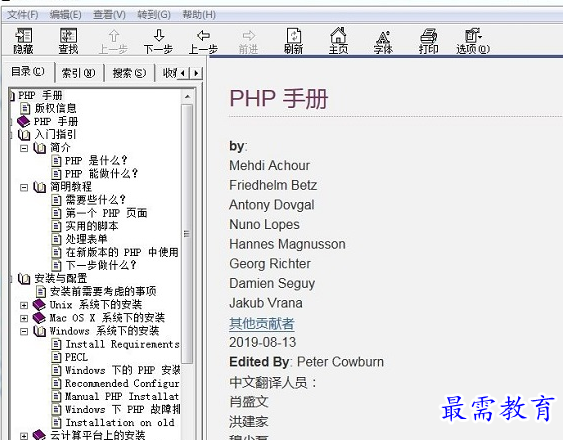This screenshot has height=440, width=563.
Task: Go to Home page (主页) icon
Action: point(338,41)
